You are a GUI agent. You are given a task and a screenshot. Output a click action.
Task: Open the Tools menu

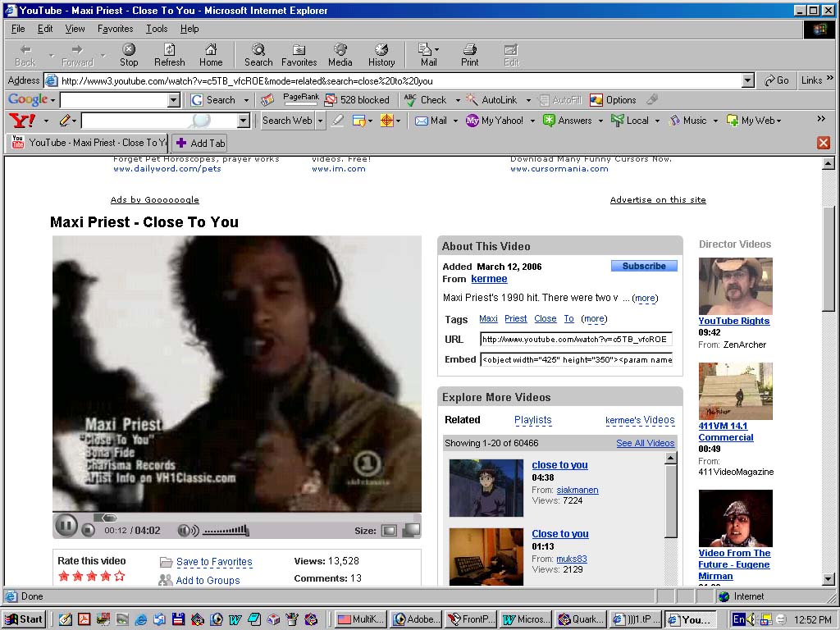[x=157, y=29]
